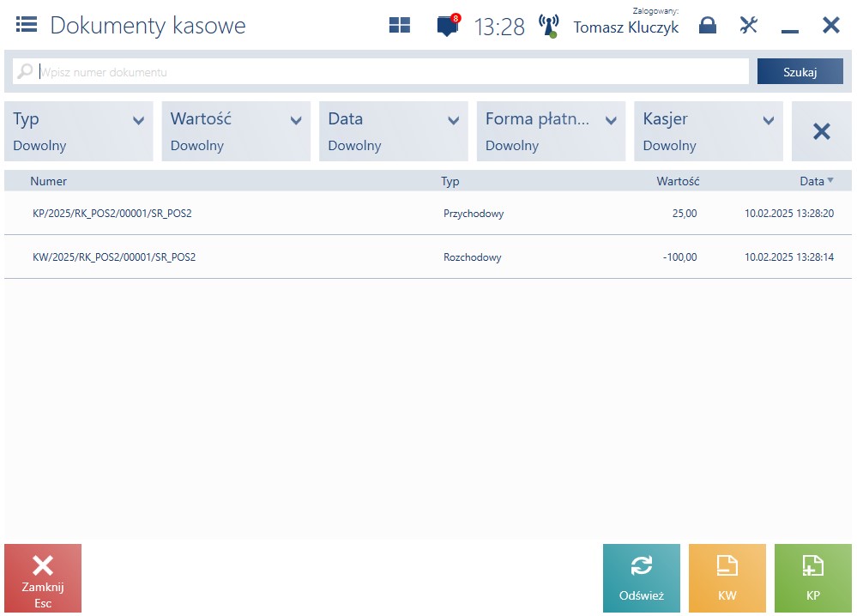Click the Zamknij Esc close button
The image size is (857, 616).
(43, 578)
